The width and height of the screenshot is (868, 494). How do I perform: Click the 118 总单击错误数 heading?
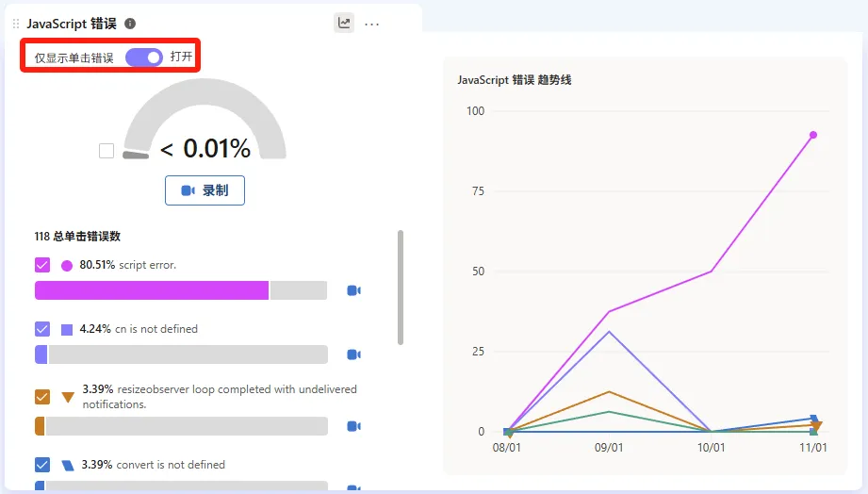pos(77,237)
